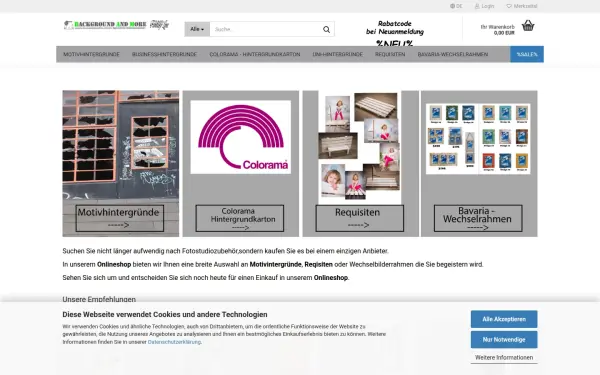Click the globe language icon
This screenshot has height=375, width=600.
(452, 6)
